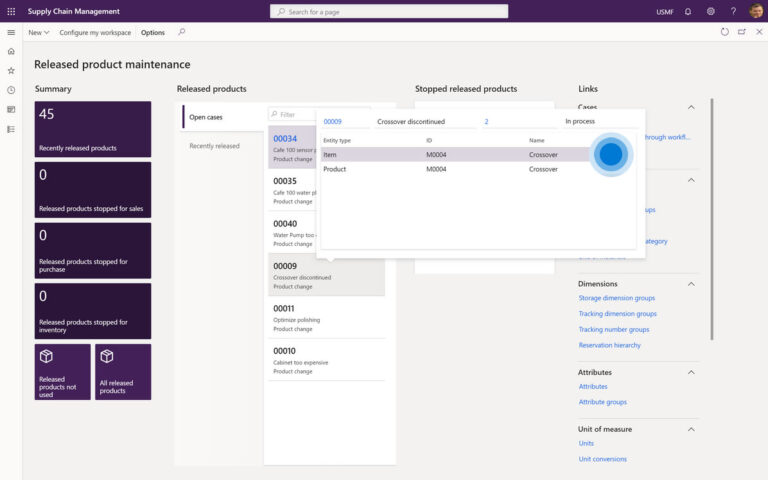Open Modules list icon in sidebar

(11, 129)
